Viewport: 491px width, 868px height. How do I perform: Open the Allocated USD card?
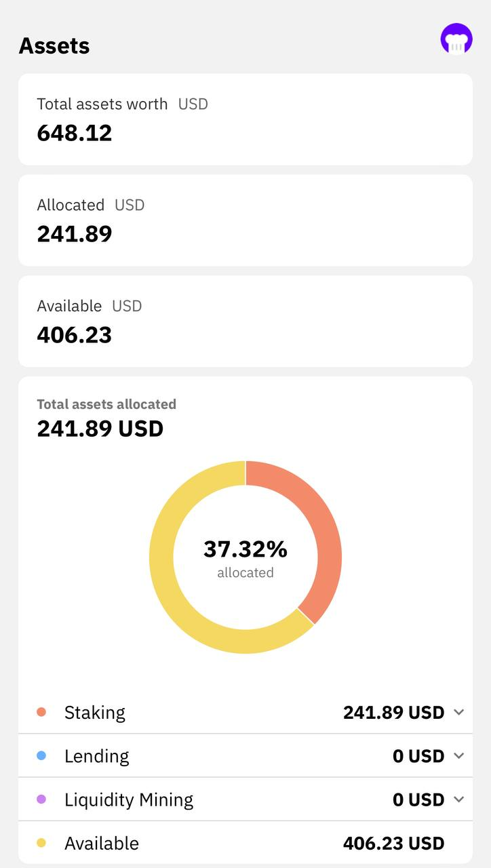click(245, 220)
